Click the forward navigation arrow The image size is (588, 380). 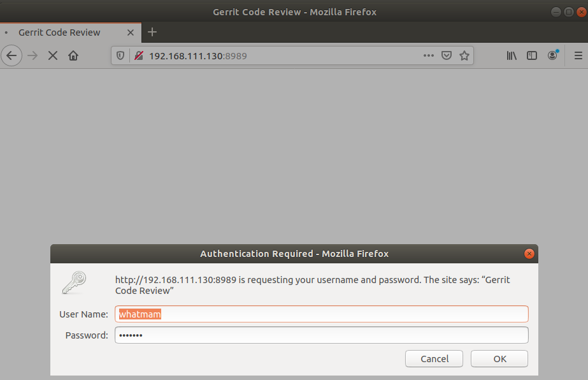[x=32, y=55]
